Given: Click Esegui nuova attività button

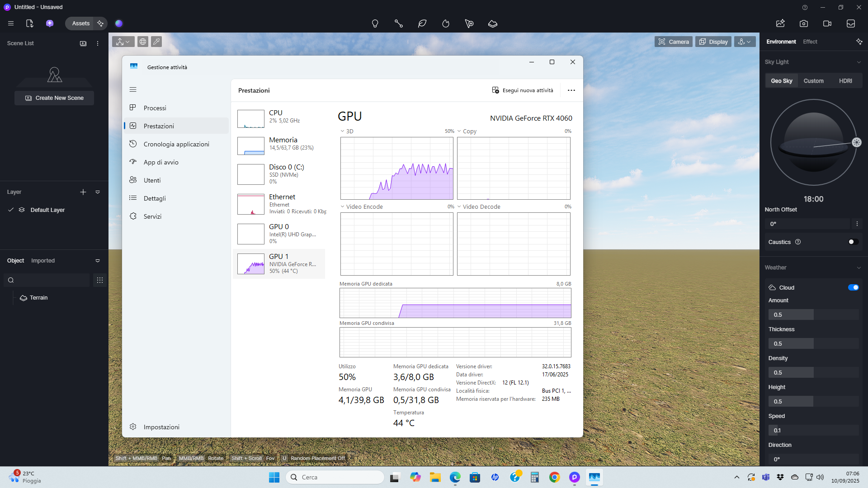Looking at the screenshot, I should click(x=523, y=90).
